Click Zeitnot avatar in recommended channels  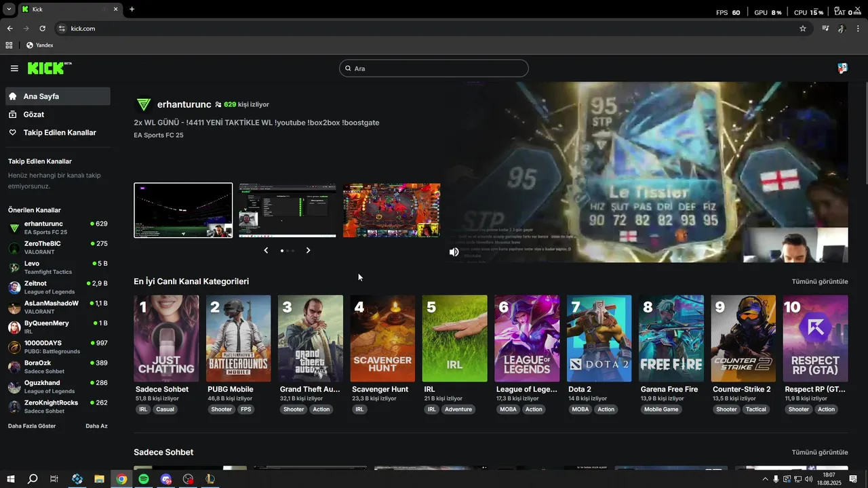pyautogui.click(x=14, y=287)
